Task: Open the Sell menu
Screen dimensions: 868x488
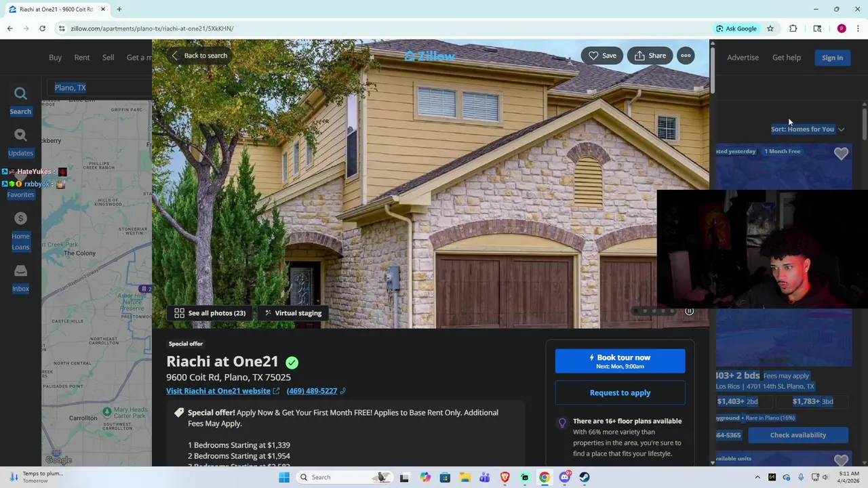Action: click(108, 58)
